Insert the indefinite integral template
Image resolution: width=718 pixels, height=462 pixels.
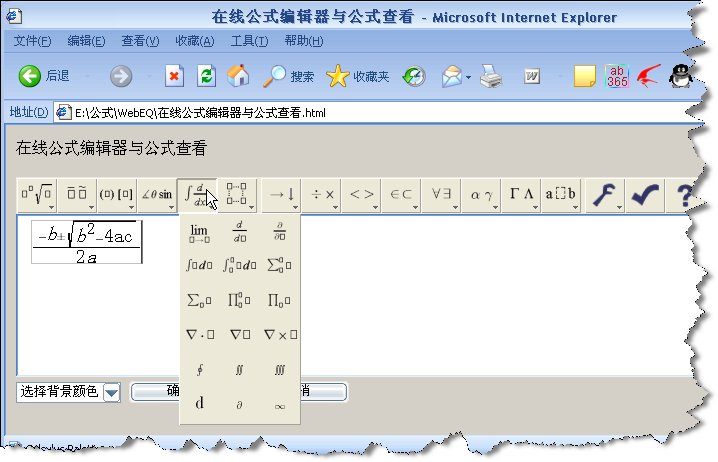point(199,265)
